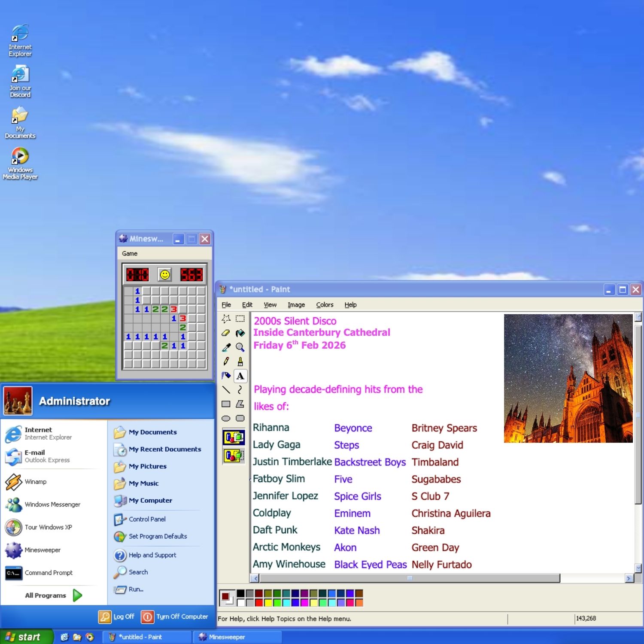Screen dimensions: 644x644
Task: Click the smiley face in Minesweeper
Action: click(165, 274)
